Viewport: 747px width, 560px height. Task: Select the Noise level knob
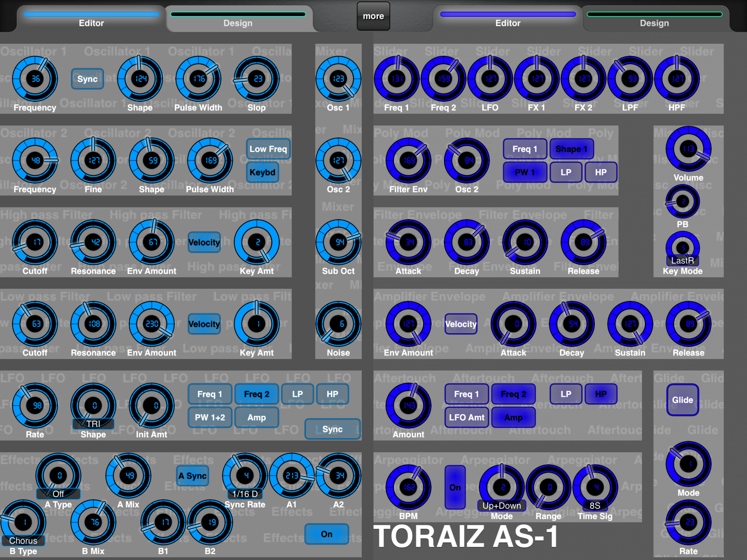point(339,324)
